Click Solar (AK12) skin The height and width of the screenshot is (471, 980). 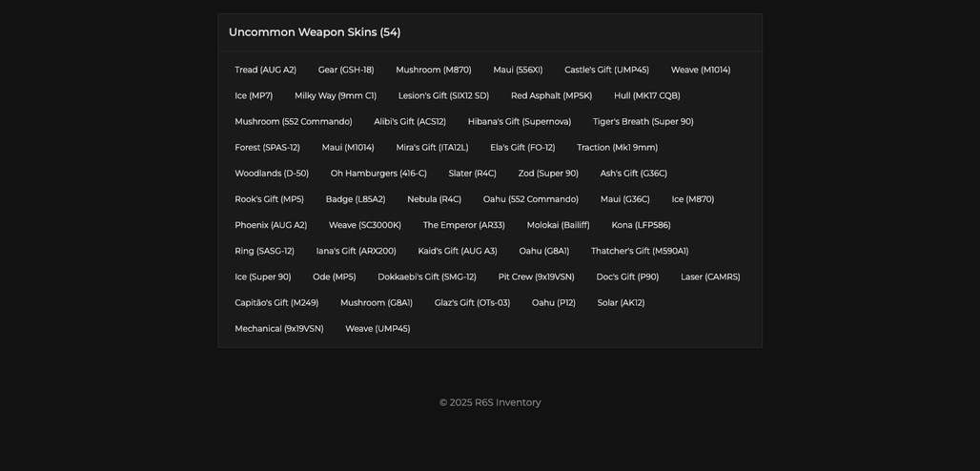pos(622,303)
